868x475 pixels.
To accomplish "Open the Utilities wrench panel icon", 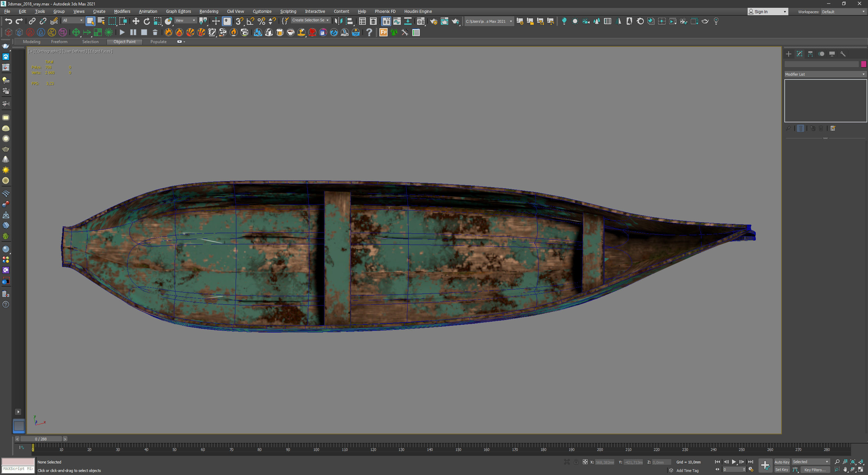I will [x=843, y=54].
